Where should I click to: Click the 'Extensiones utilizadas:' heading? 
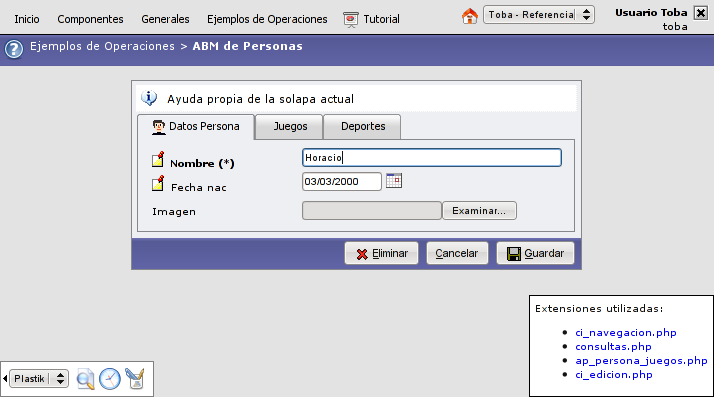pyautogui.click(x=599, y=309)
